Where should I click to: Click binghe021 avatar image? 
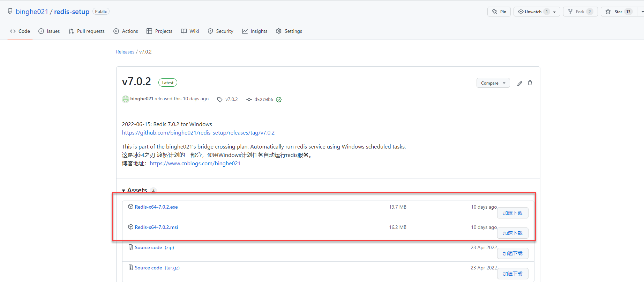[x=126, y=99]
